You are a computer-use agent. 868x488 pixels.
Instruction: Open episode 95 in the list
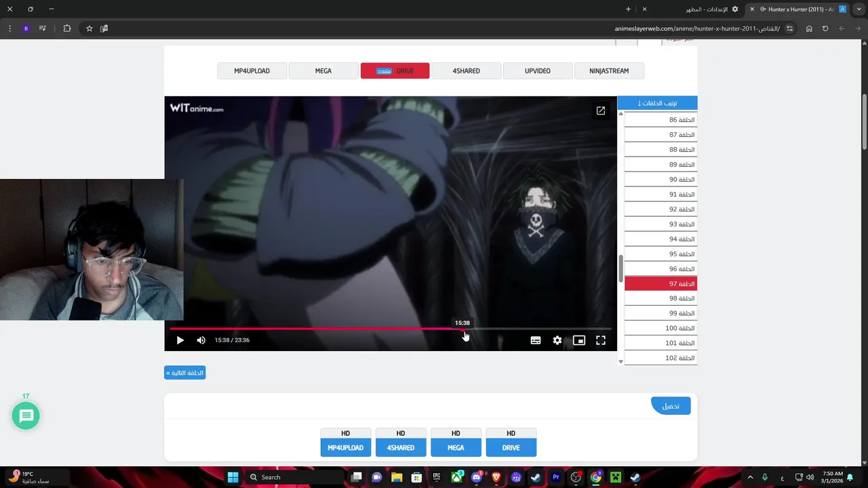[x=660, y=254]
